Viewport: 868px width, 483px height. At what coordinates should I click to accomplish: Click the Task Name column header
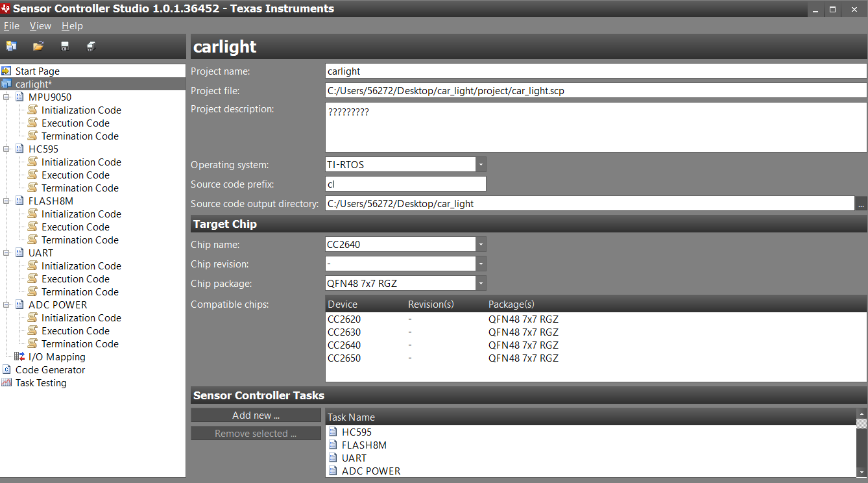coord(590,417)
